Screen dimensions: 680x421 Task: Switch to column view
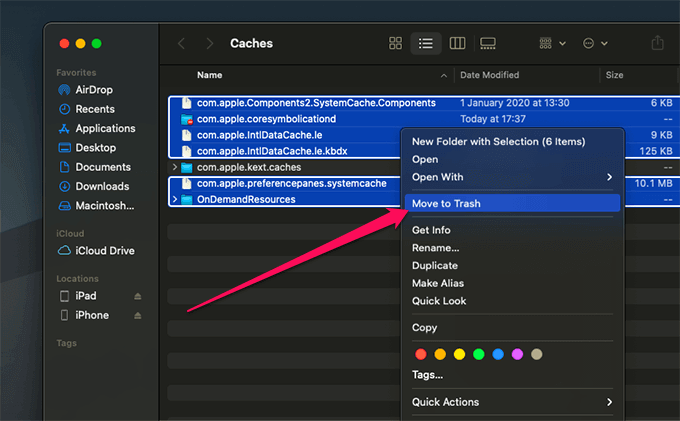[x=457, y=43]
